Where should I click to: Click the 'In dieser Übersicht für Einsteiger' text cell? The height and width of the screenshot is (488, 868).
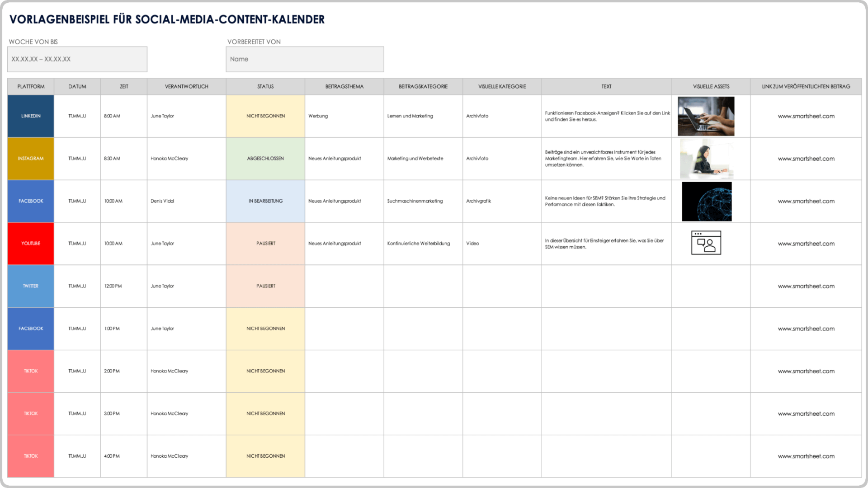point(606,244)
